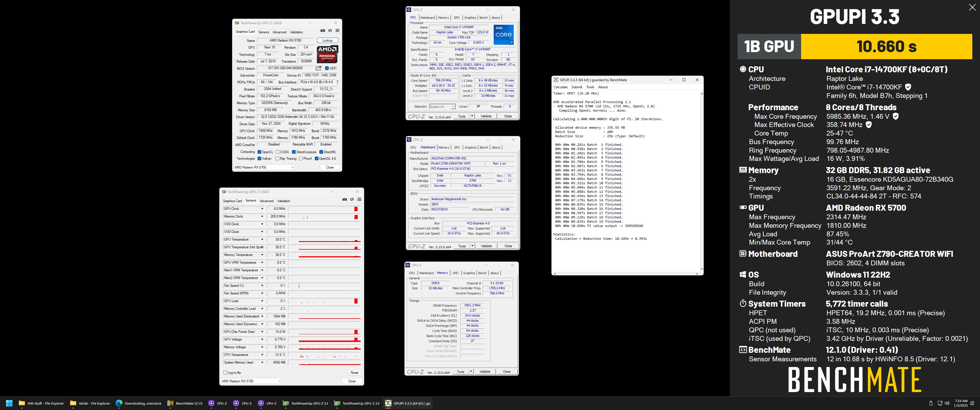The height and width of the screenshot is (410, 980).
Task: Switch to the Edge Overclocking taskbar item
Action: point(138,403)
